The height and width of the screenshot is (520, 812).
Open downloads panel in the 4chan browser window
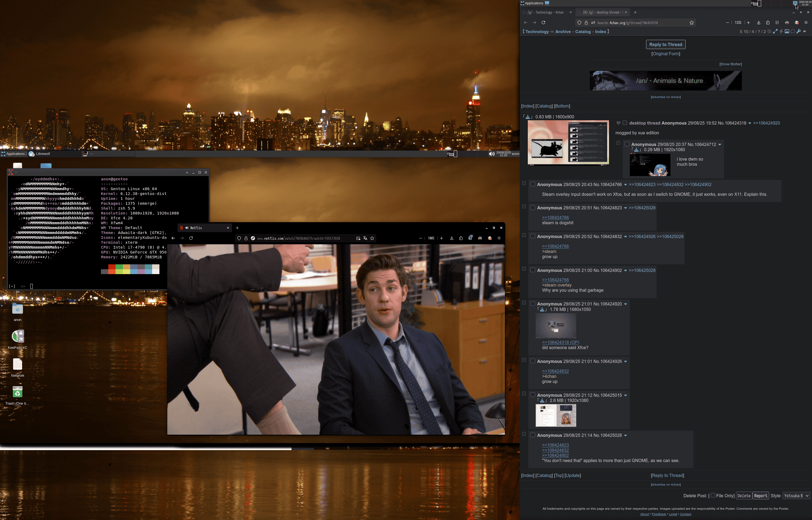[x=759, y=23]
